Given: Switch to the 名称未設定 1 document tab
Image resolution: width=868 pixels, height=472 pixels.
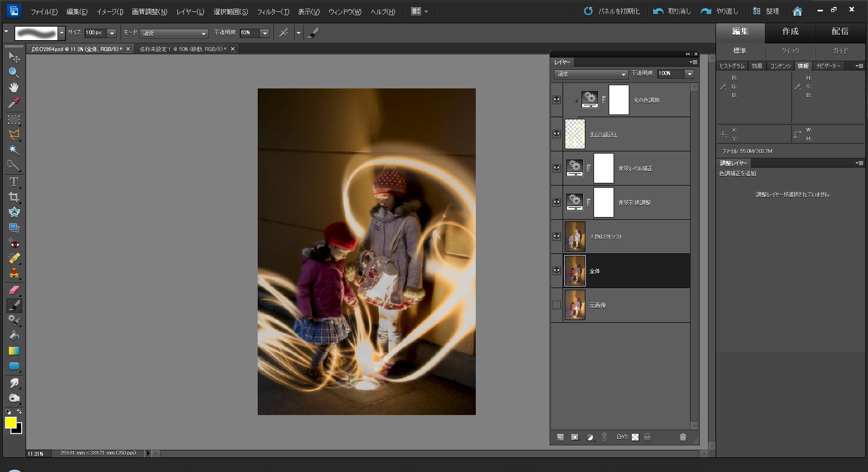Looking at the screenshot, I should 182,49.
